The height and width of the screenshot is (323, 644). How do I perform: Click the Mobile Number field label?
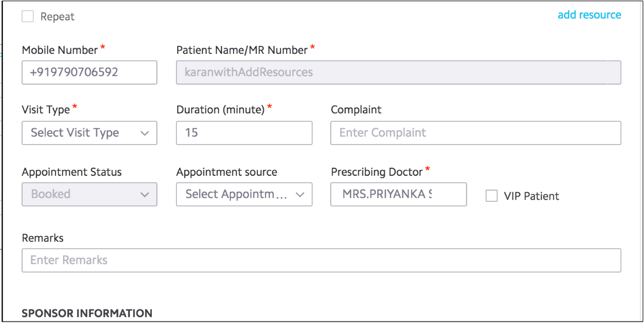point(60,50)
